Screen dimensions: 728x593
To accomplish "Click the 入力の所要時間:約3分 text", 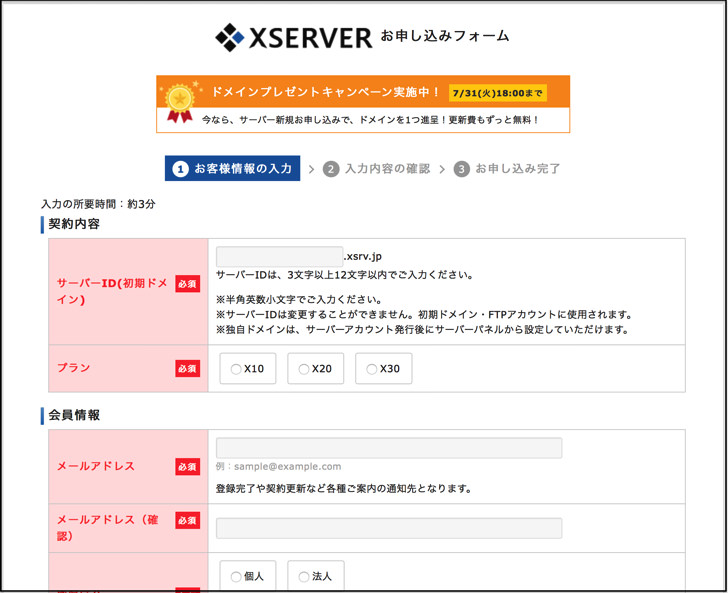I will click(98, 204).
